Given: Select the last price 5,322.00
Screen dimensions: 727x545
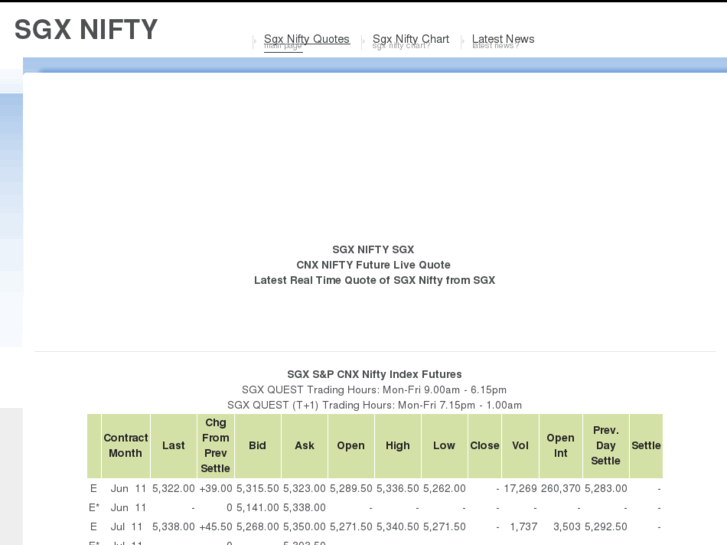Looking at the screenshot, I should 173,488.
